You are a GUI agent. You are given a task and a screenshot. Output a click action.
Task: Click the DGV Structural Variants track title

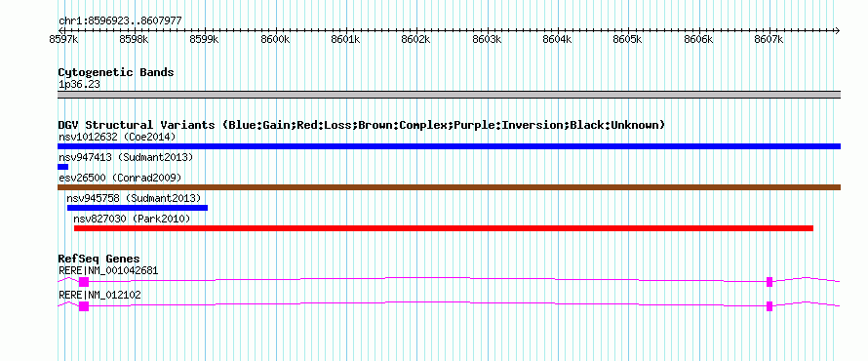coord(361,125)
